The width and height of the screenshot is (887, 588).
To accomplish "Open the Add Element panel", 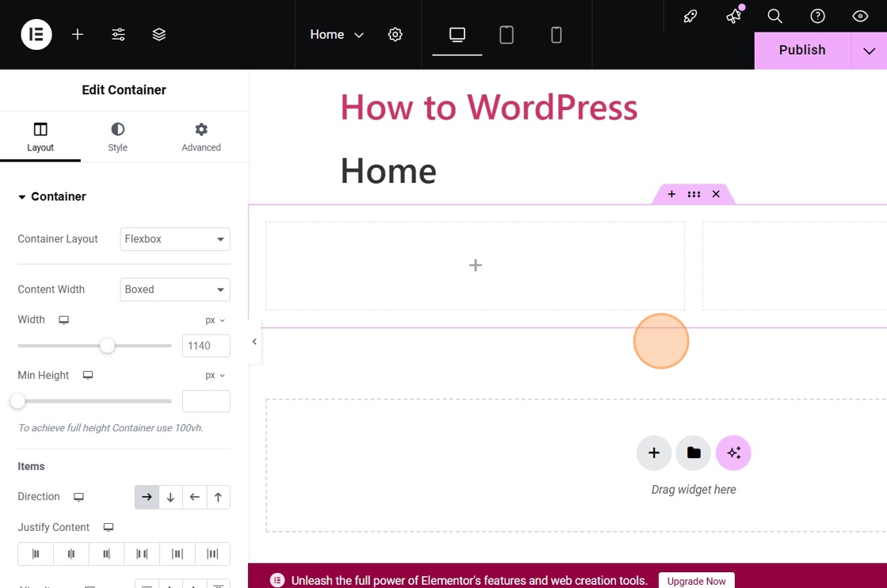I will (x=78, y=35).
